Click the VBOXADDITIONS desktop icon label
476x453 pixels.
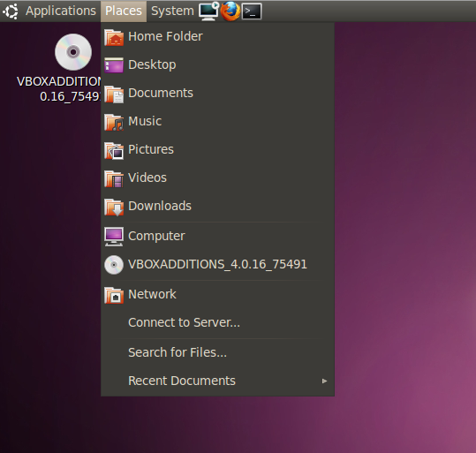click(58, 89)
